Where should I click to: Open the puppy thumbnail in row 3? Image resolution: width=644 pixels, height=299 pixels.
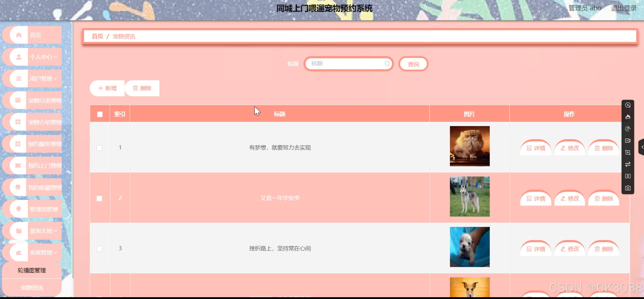[x=470, y=247]
